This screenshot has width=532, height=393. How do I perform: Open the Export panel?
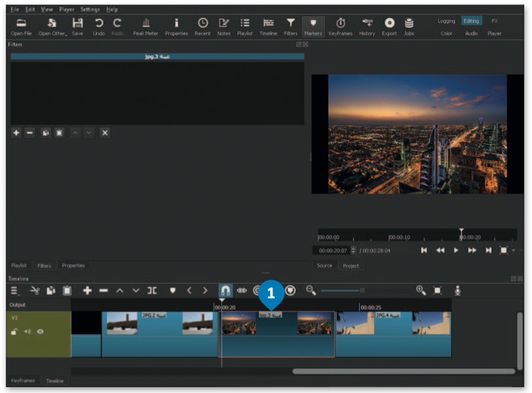389,27
